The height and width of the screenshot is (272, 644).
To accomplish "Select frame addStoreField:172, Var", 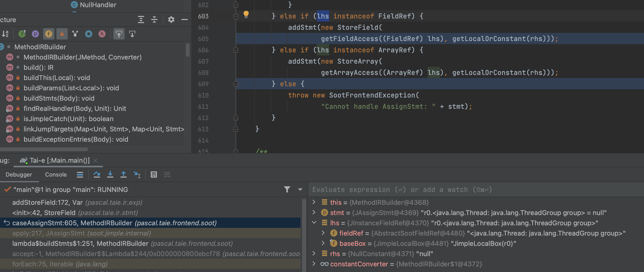I will pyautogui.click(x=150, y=202).
